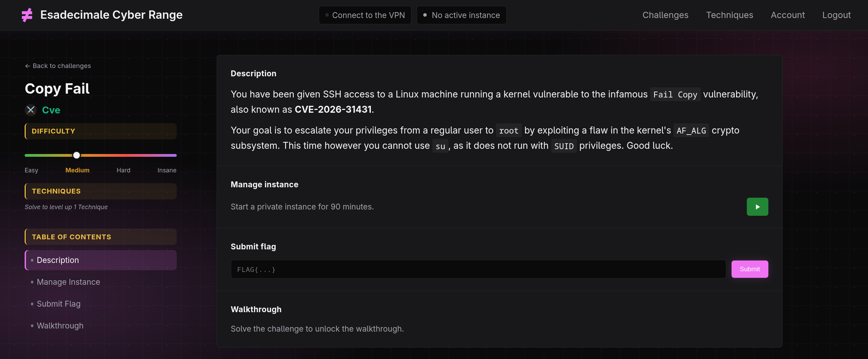Click the crossed swords Cve category icon
Screen dimensions: 868x359
click(31, 110)
